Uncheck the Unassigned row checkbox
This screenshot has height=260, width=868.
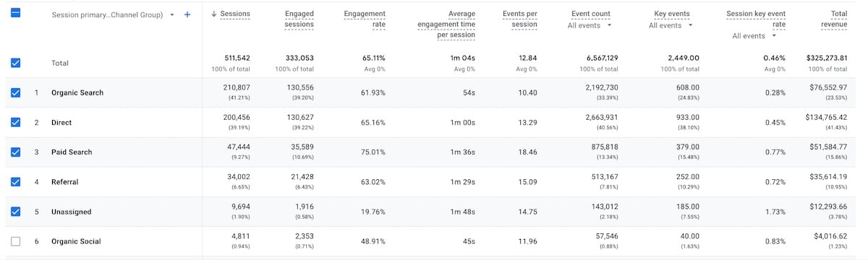coord(15,212)
